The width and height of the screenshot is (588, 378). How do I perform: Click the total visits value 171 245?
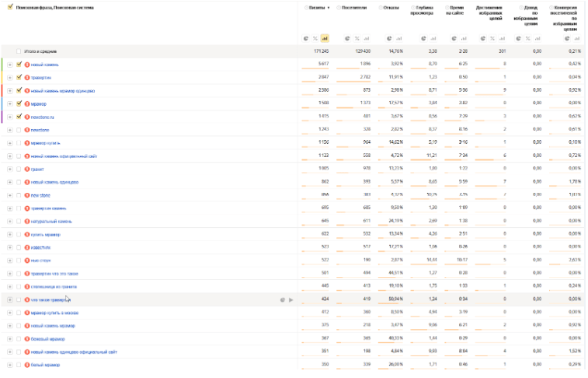321,51
